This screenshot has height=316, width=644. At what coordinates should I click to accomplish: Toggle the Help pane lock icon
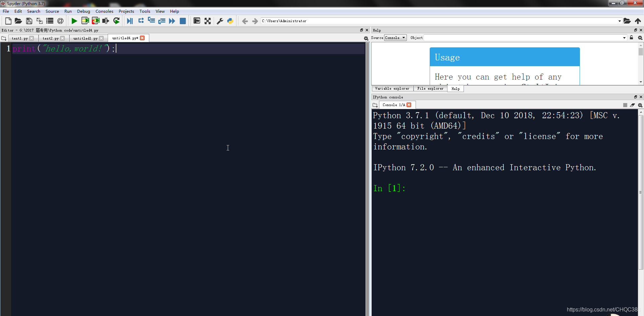(632, 38)
